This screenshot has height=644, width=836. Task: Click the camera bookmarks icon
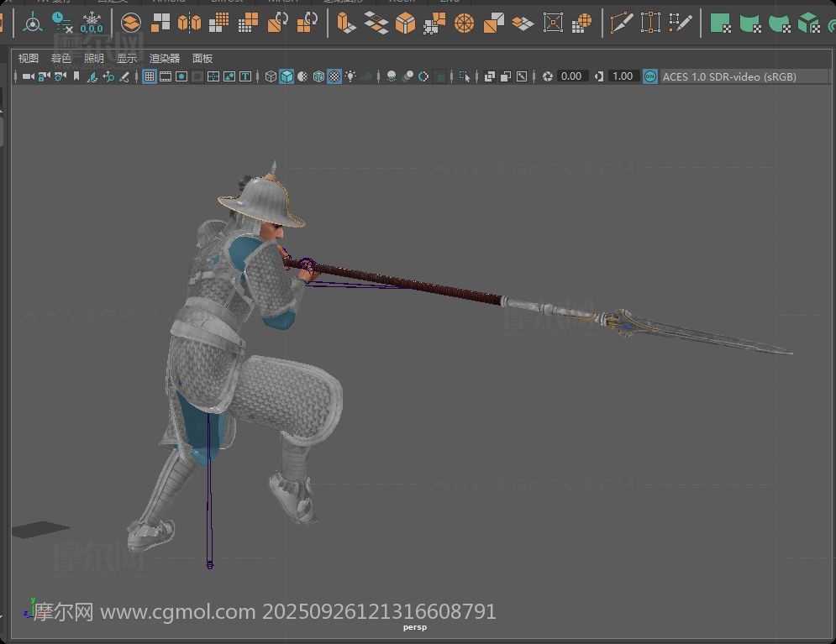click(76, 76)
